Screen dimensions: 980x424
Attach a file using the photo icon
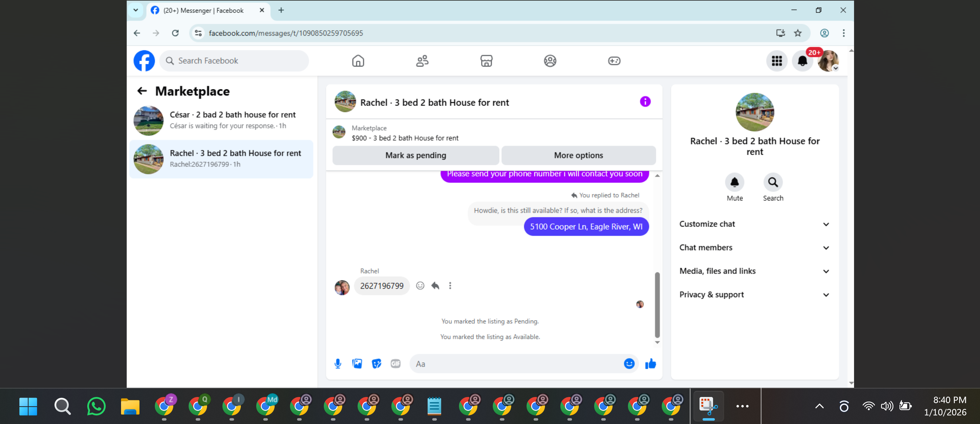click(357, 364)
